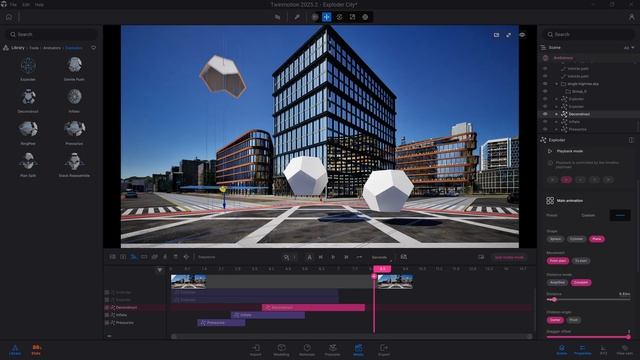Viewport: 640px width, 360px height.
Task: Click the timeline horizontal scrollbar
Action: 351,336
